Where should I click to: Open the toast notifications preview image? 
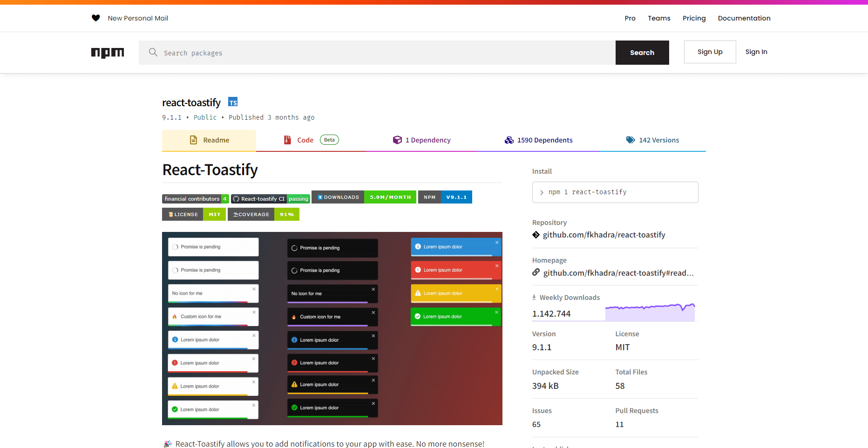(x=332, y=328)
